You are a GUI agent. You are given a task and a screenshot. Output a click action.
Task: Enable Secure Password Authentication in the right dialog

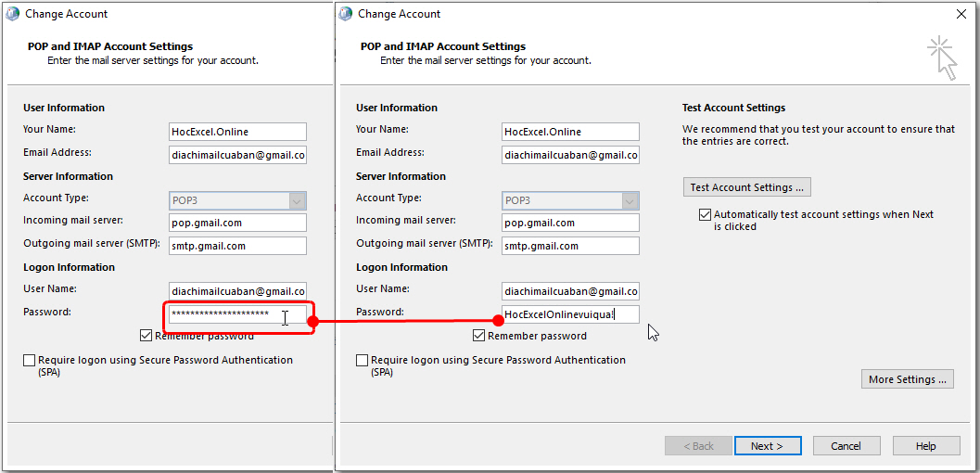click(363, 361)
